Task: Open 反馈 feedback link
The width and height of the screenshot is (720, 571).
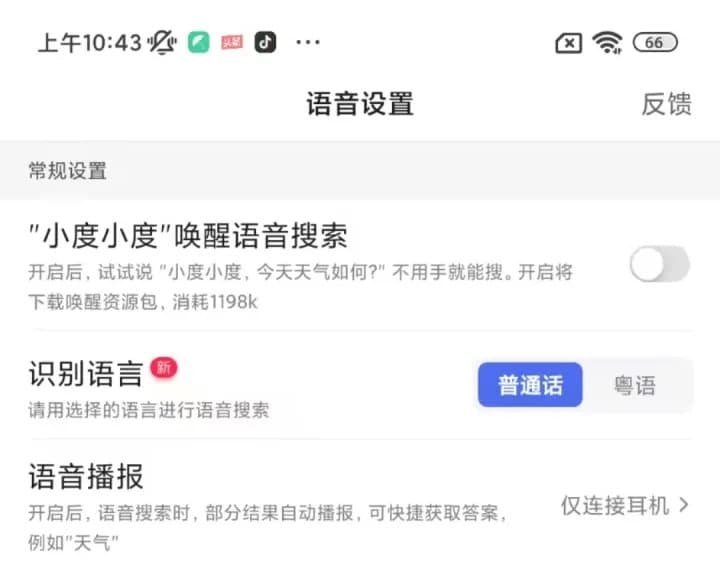Action: (x=667, y=104)
